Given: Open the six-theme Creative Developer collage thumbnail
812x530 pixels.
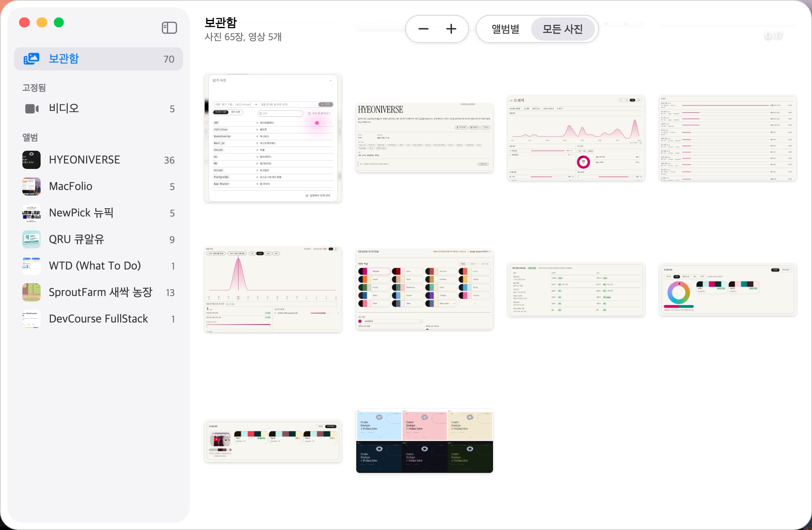Looking at the screenshot, I should click(x=425, y=441).
